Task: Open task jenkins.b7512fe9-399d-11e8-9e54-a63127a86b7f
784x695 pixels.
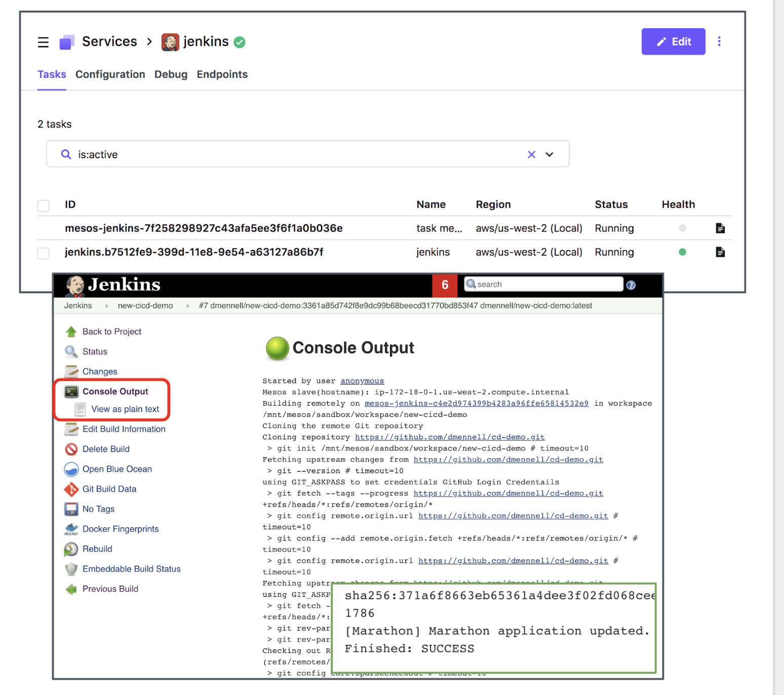Action: point(194,252)
